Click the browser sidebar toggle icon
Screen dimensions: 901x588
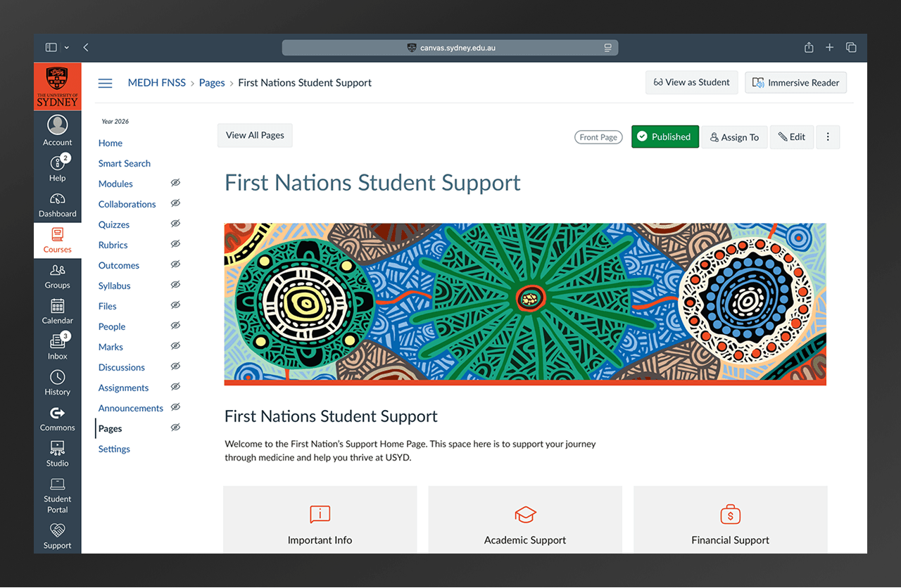click(51, 47)
